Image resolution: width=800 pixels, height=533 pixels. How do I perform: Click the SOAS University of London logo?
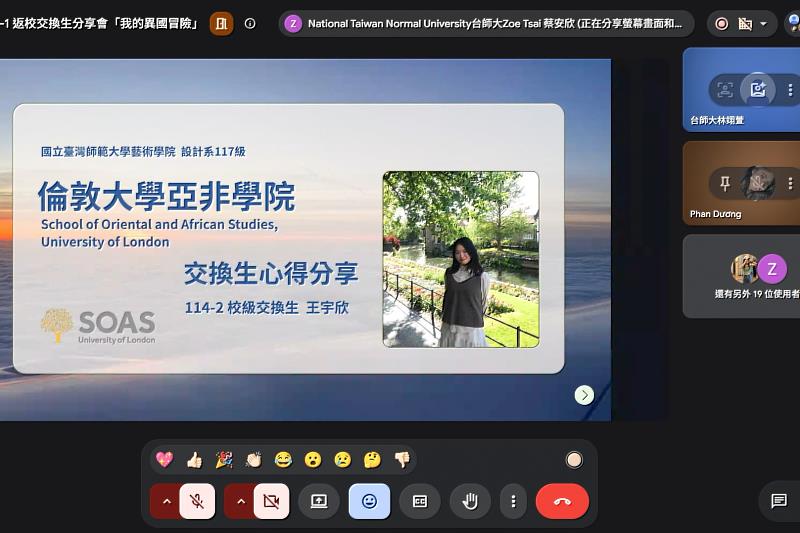pos(98,326)
